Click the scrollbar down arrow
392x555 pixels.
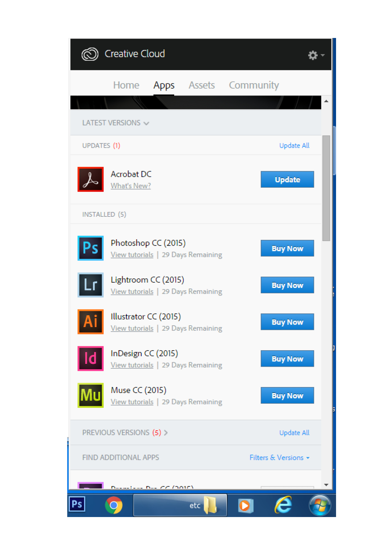click(x=326, y=485)
